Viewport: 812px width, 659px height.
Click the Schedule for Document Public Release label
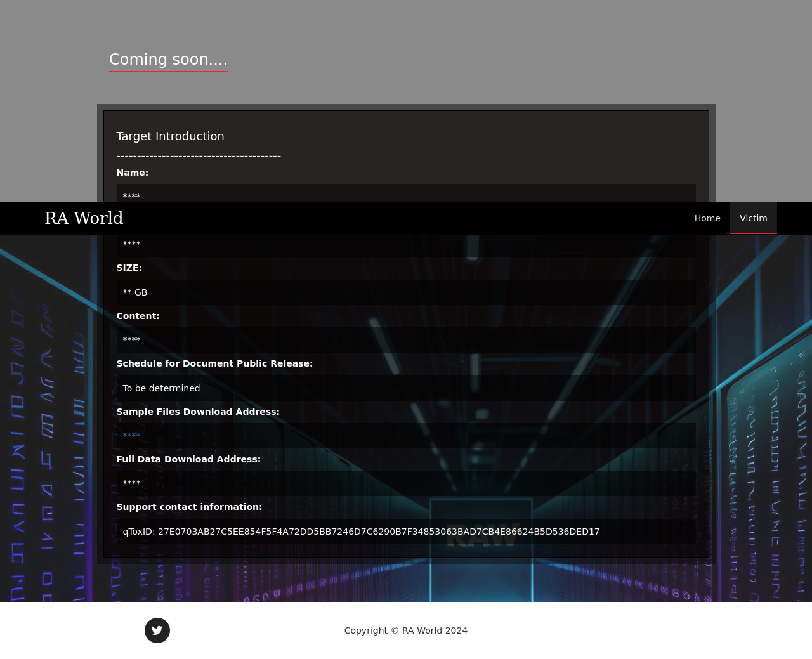coord(214,363)
